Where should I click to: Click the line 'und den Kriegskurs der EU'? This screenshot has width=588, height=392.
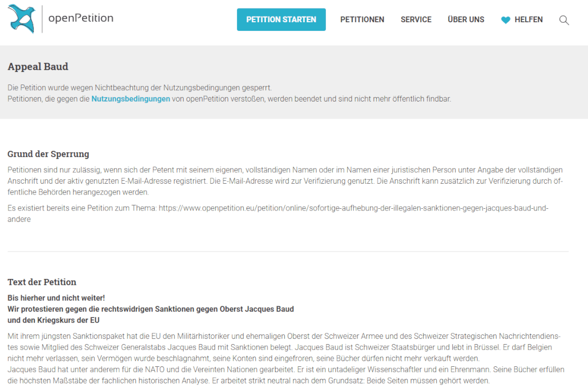coord(54,320)
